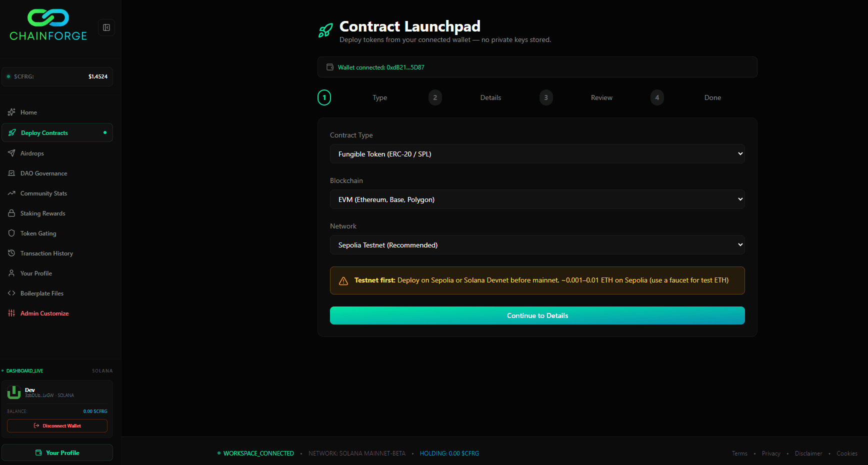The width and height of the screenshot is (868, 465).
Task: Click the Your Profile person icon
Action: [x=11, y=273]
